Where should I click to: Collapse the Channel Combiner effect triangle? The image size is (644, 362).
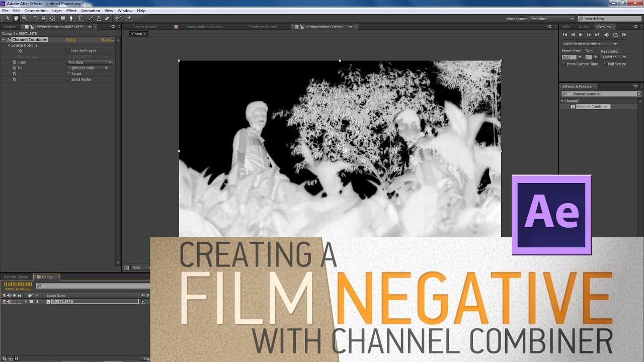click(4, 39)
